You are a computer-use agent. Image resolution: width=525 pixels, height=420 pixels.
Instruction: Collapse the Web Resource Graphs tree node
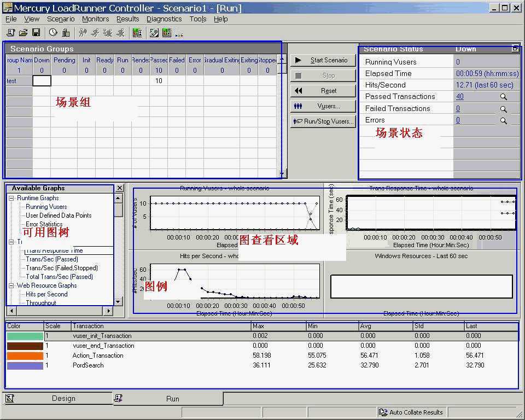pos(11,285)
